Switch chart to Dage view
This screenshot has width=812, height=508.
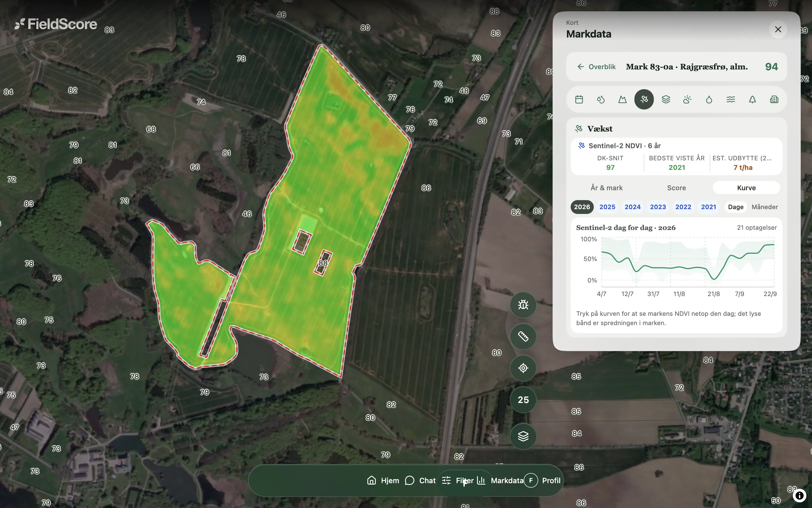(736, 207)
